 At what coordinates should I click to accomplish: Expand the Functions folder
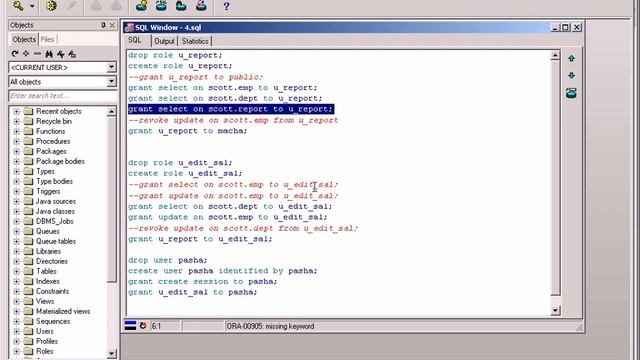(x=16, y=131)
